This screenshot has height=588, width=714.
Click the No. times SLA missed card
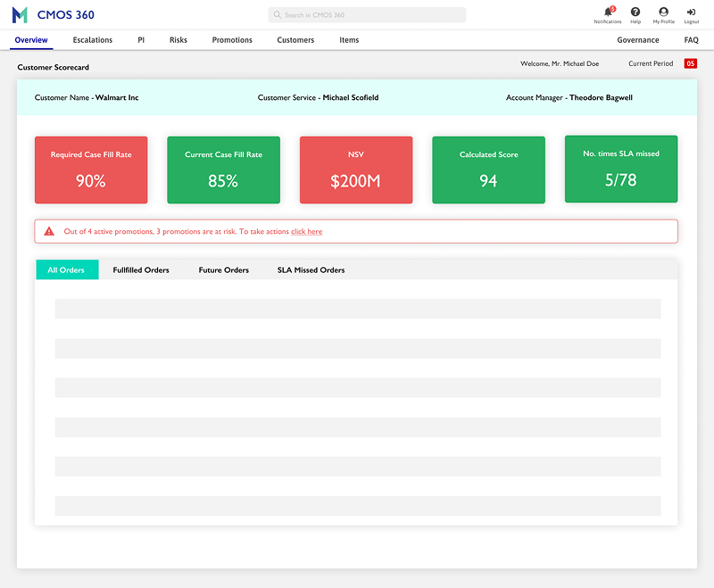point(621,169)
